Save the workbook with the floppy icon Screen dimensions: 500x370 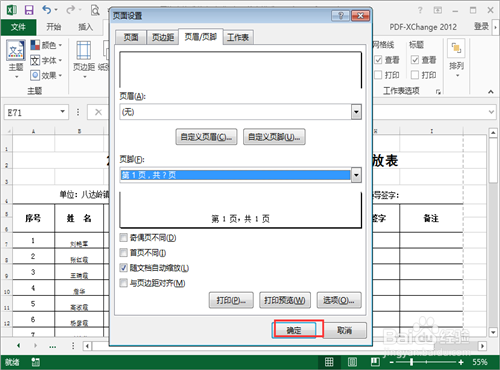pos(29,10)
